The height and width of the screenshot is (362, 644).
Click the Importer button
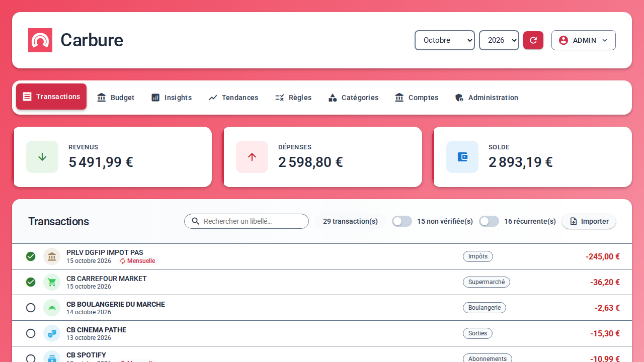(x=589, y=221)
